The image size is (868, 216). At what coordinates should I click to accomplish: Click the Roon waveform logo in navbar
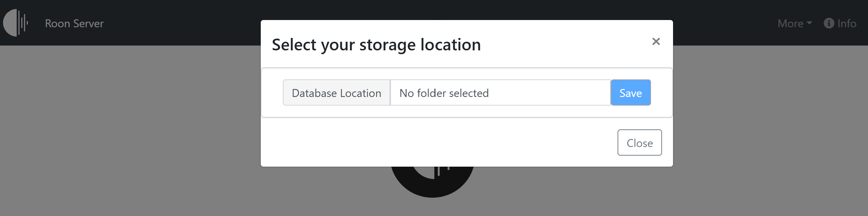coord(15,23)
